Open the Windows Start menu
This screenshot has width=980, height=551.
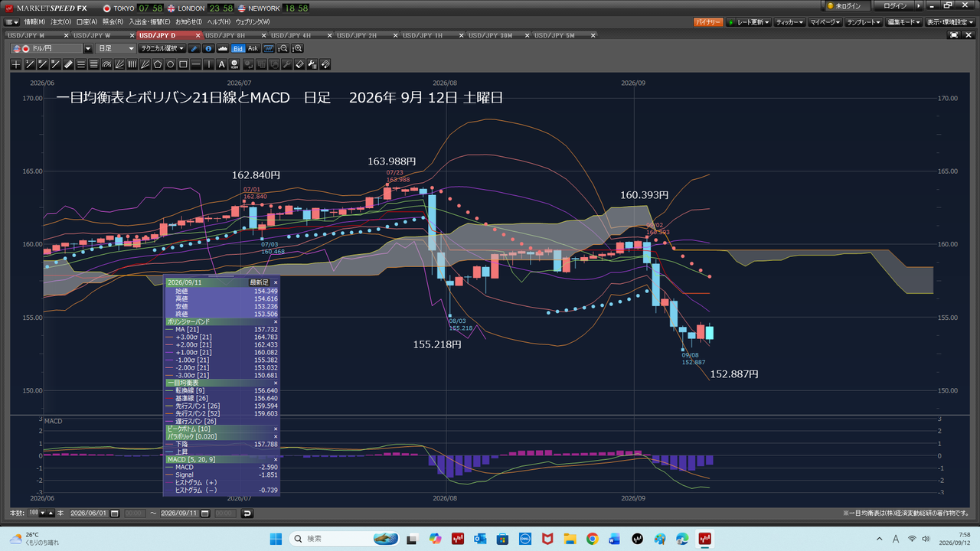(x=276, y=539)
